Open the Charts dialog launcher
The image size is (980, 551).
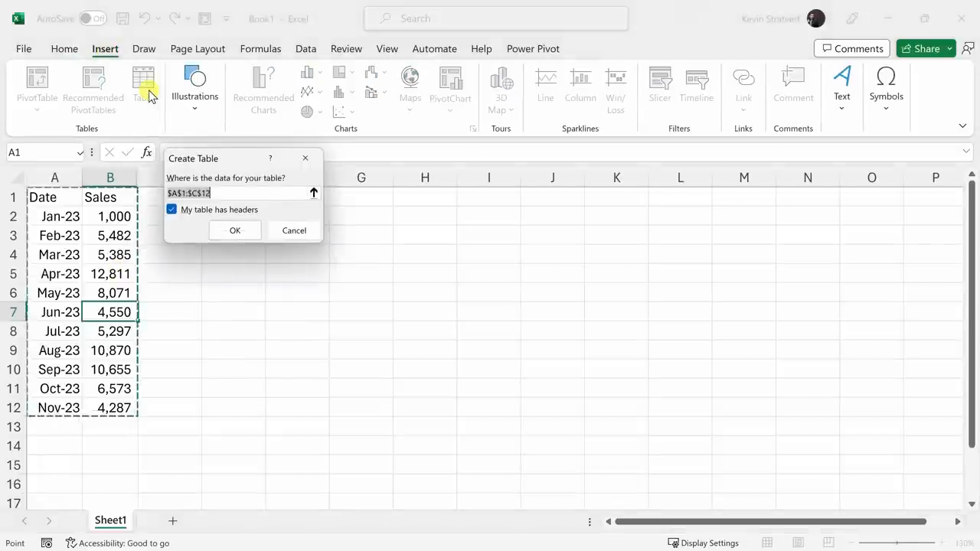[473, 129]
